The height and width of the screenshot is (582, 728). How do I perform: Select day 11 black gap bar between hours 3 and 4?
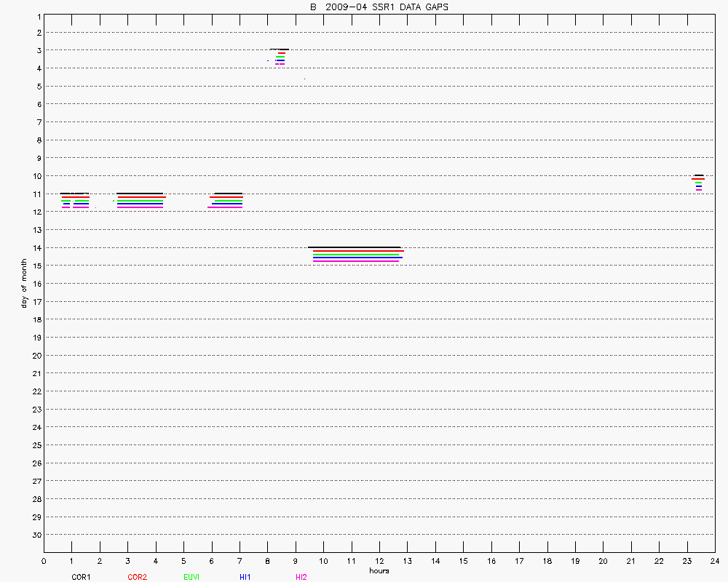(x=140, y=194)
